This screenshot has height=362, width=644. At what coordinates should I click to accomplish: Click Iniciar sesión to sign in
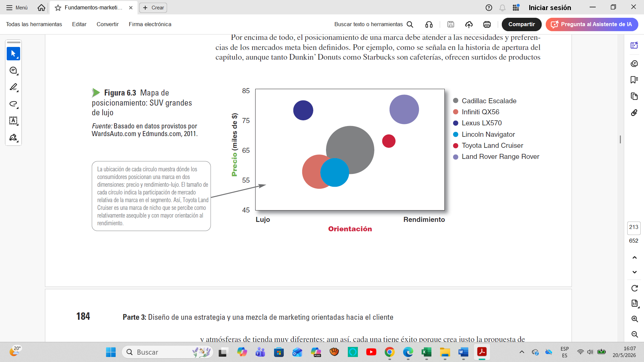(550, 7)
